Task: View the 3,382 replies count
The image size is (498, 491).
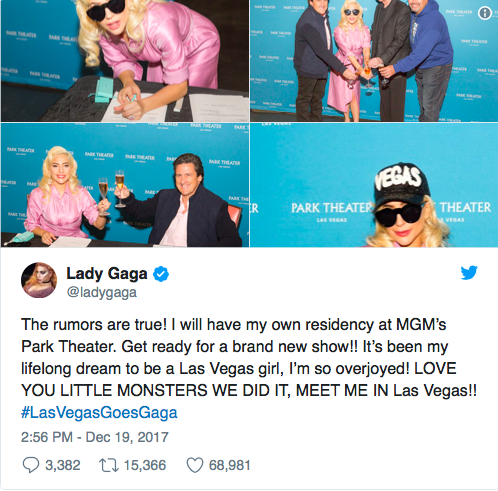Action: pos(63,465)
